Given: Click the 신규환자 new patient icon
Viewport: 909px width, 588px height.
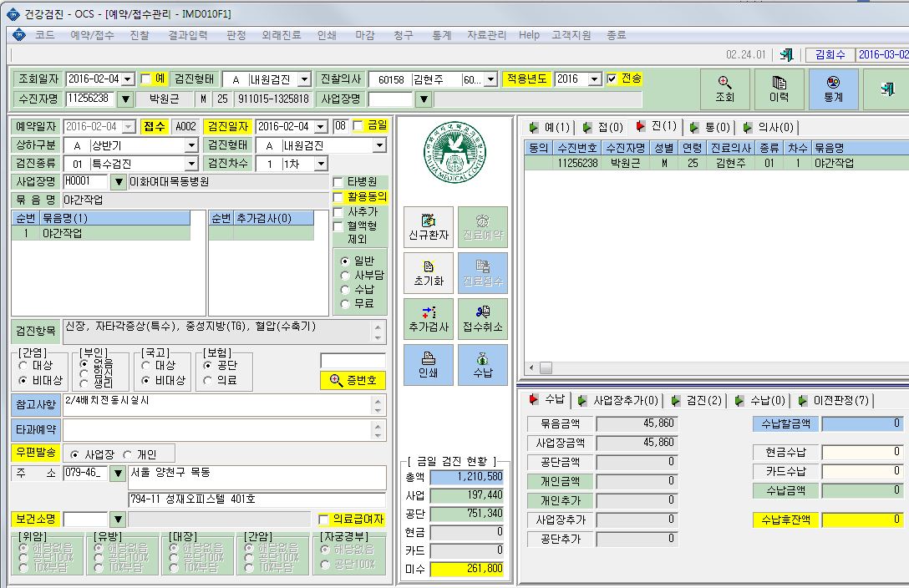Looking at the screenshot, I should pos(429,227).
